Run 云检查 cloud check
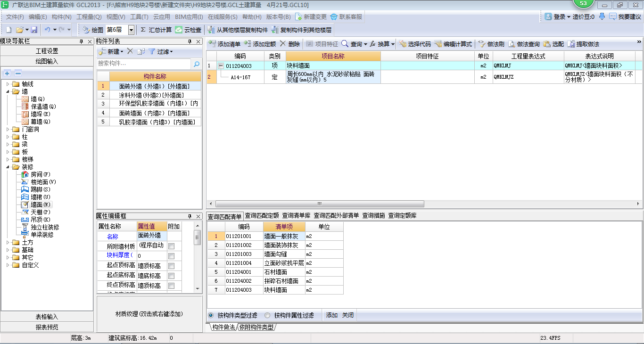 [188, 30]
